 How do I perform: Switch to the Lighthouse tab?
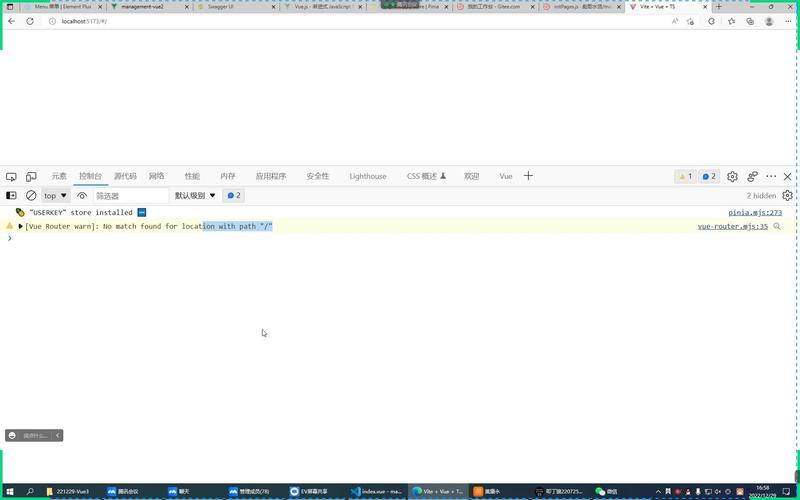(x=367, y=176)
